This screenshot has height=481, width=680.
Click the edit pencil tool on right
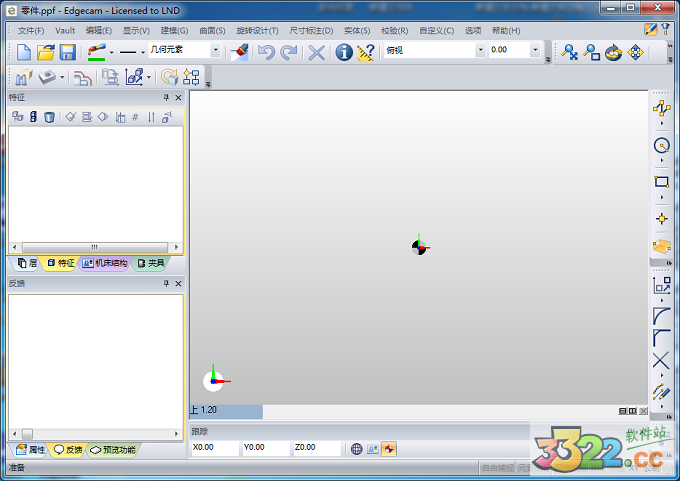click(661, 392)
